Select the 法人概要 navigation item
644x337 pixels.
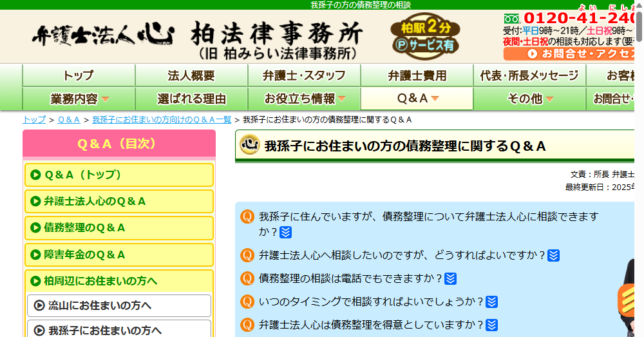point(191,75)
